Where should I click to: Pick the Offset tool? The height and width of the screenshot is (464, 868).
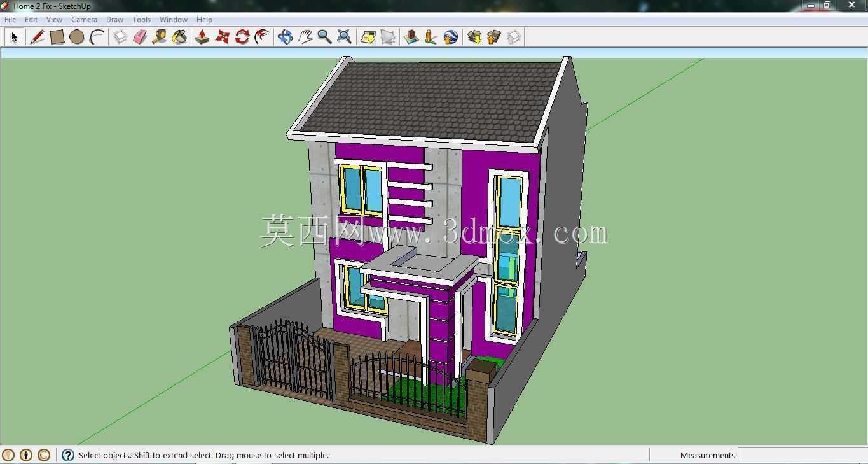coord(261,37)
